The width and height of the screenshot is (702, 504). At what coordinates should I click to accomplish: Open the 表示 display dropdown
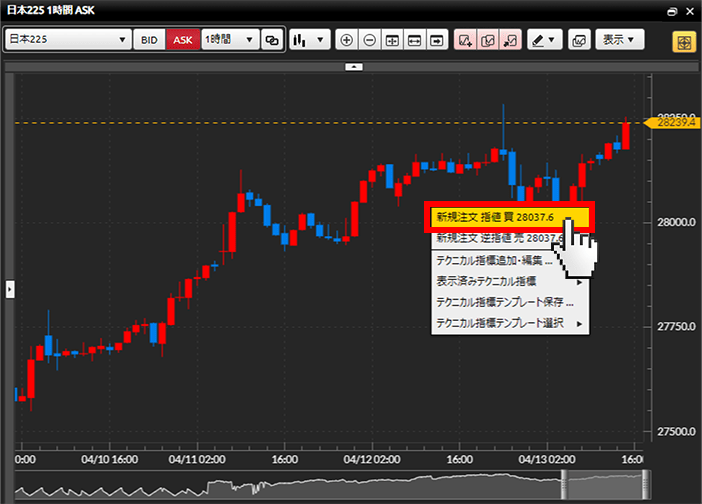tap(620, 39)
